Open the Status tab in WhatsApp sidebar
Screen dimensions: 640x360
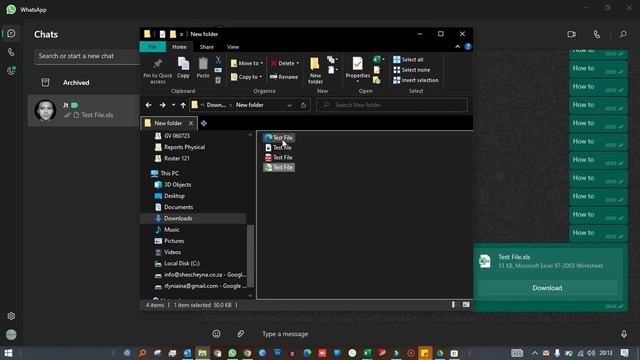click(x=11, y=71)
